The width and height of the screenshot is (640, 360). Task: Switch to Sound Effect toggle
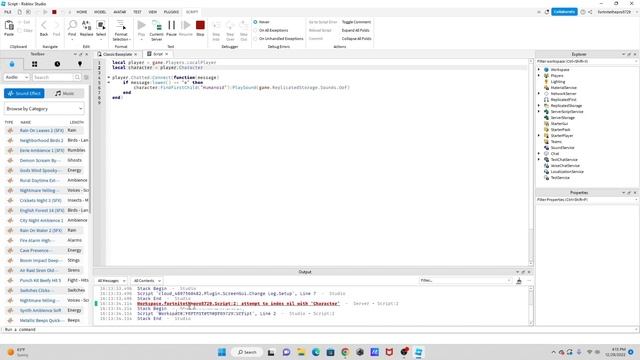click(x=24, y=93)
